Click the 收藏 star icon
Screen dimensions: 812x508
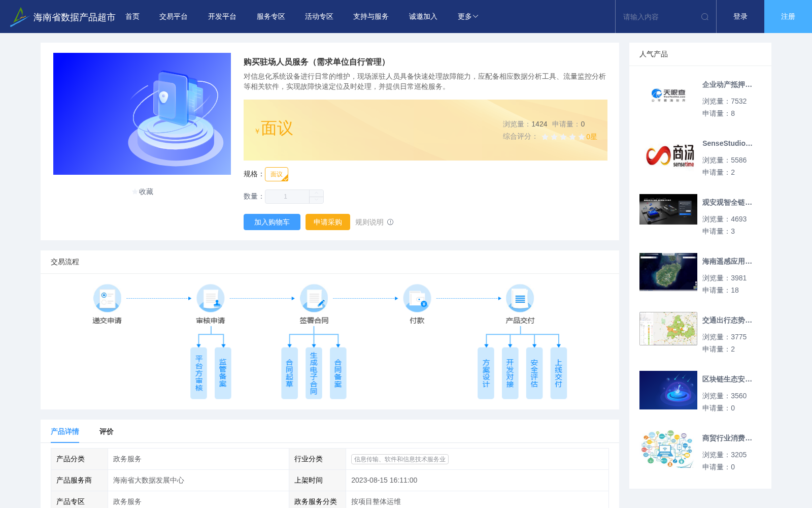point(134,192)
